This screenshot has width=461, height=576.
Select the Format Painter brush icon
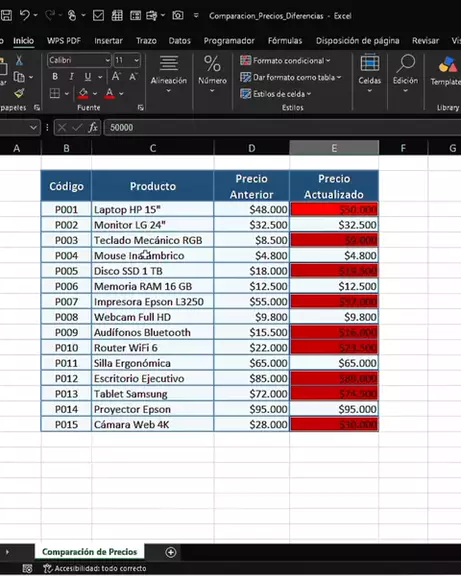(x=19, y=94)
